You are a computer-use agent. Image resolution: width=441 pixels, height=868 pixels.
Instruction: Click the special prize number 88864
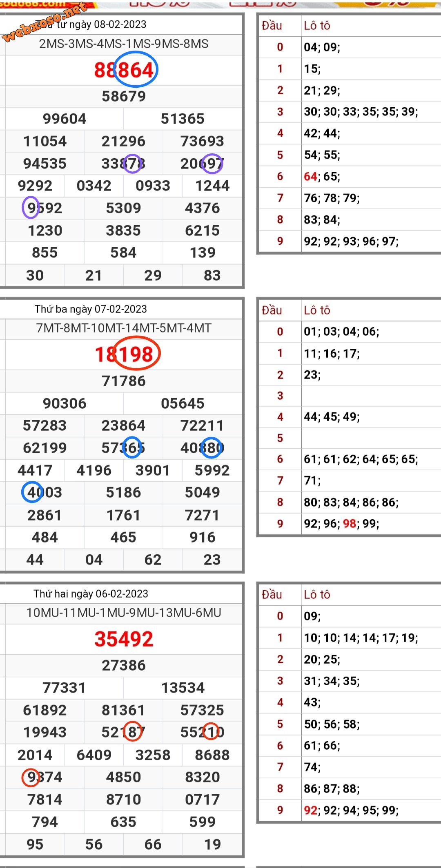124,70
